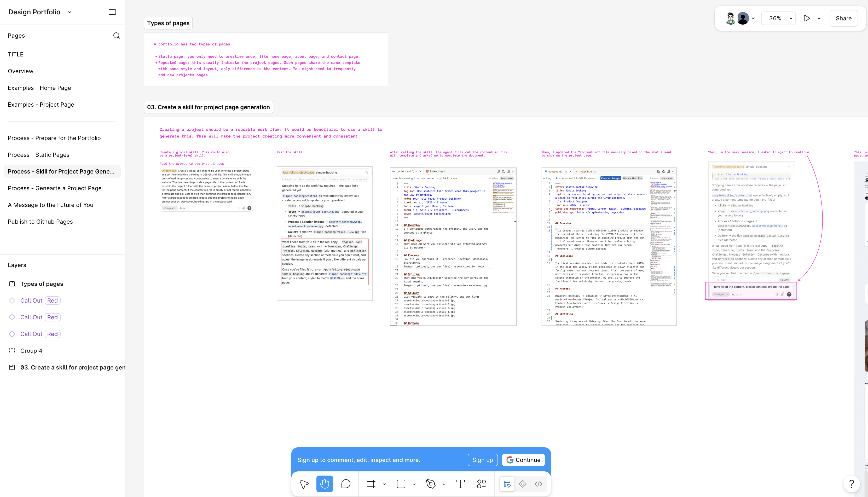Image resolution: width=868 pixels, height=497 pixels.
Task: Open the 36% zoom dropdown
Action: [x=778, y=19]
